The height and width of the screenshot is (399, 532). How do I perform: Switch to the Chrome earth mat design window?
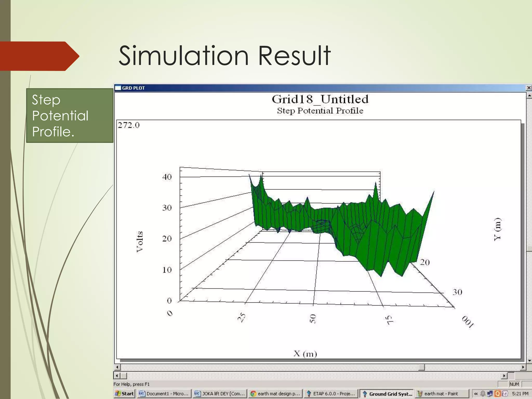click(275, 394)
